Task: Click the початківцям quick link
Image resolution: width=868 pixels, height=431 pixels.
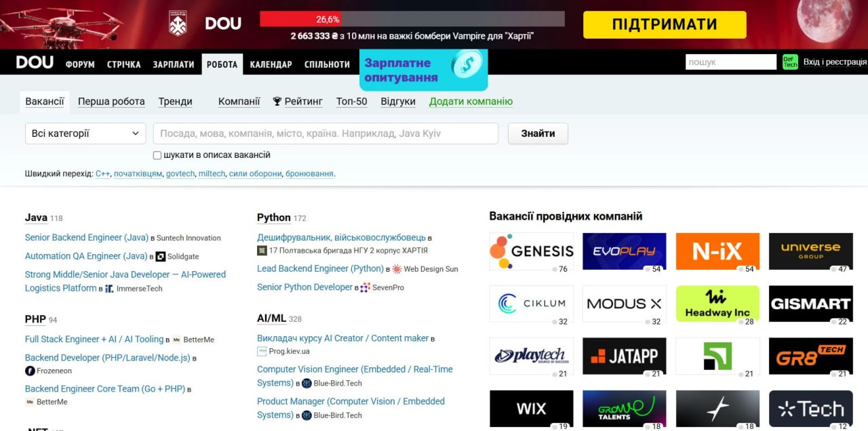Action: [x=138, y=173]
